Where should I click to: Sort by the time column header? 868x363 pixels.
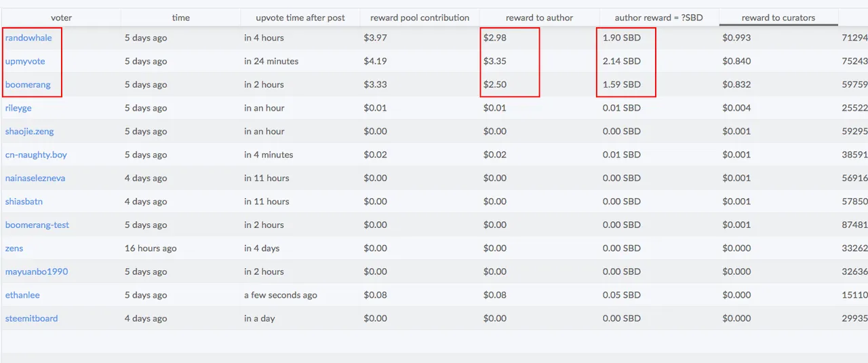click(181, 18)
